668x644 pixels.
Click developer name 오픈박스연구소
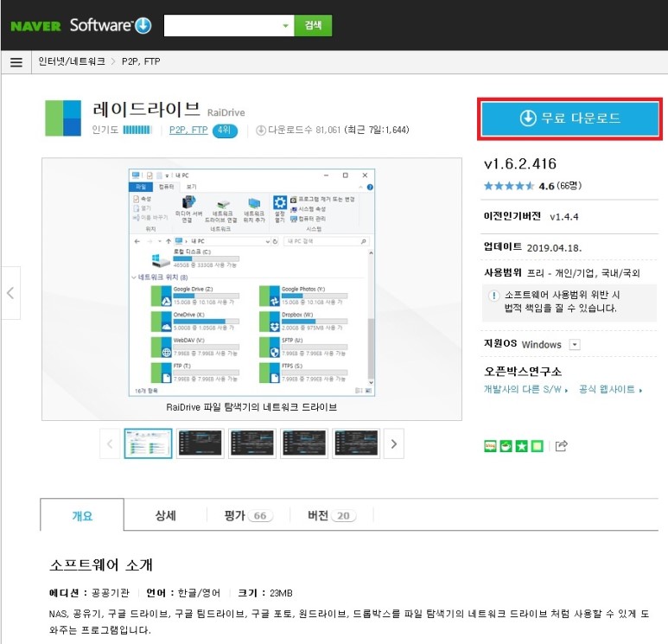point(523,371)
